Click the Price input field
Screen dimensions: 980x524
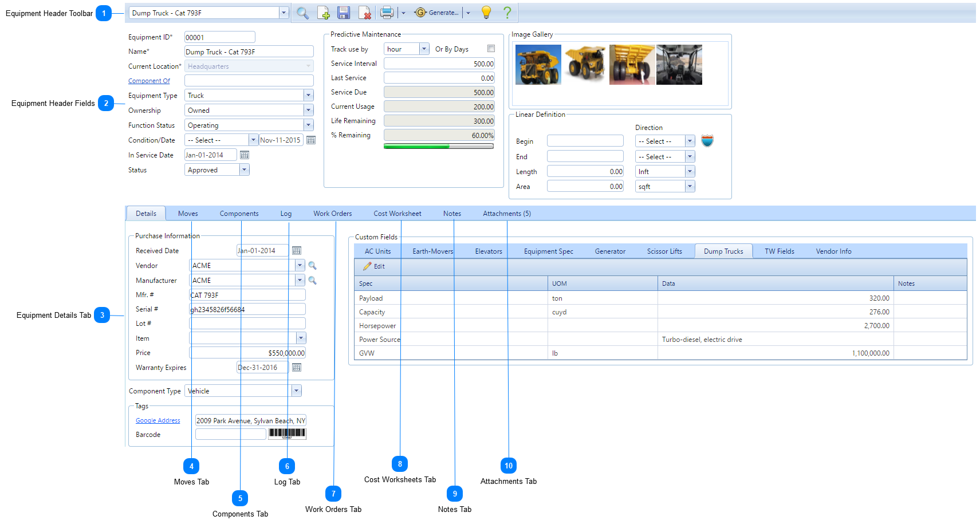click(247, 353)
